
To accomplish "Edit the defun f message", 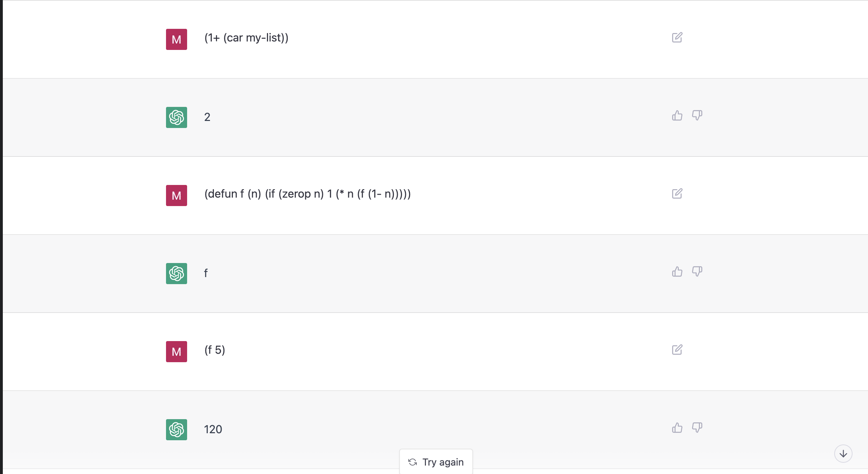I will [x=677, y=193].
